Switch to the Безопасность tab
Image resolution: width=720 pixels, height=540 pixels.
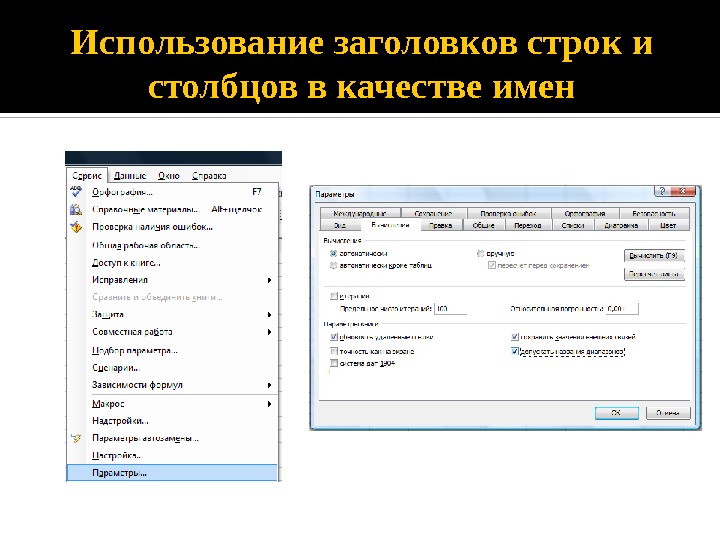(x=654, y=214)
